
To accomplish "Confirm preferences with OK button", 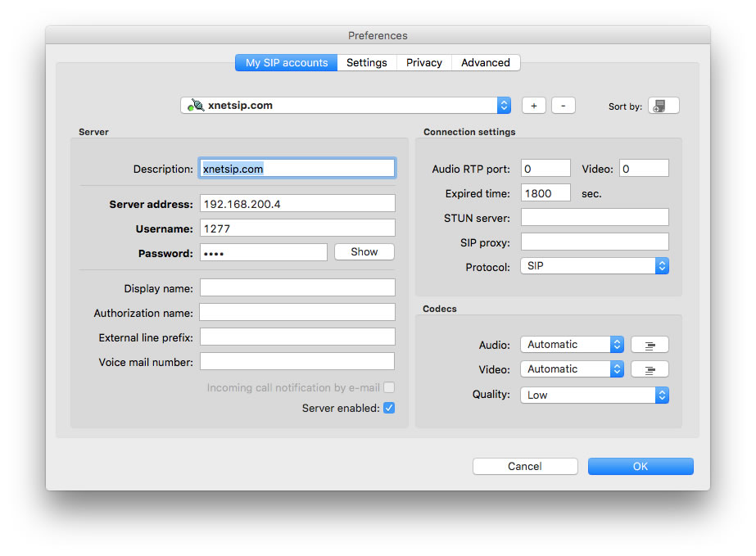I will pyautogui.click(x=641, y=466).
